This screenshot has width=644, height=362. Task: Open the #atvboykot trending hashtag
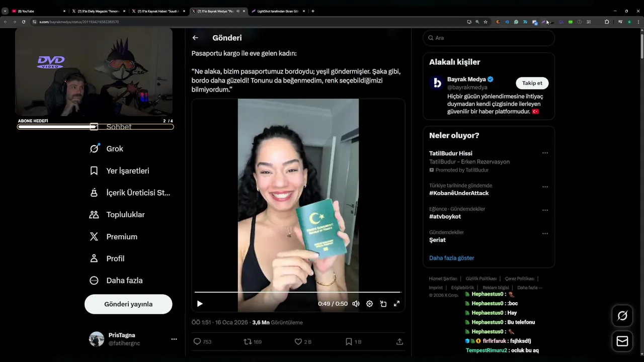point(445,217)
